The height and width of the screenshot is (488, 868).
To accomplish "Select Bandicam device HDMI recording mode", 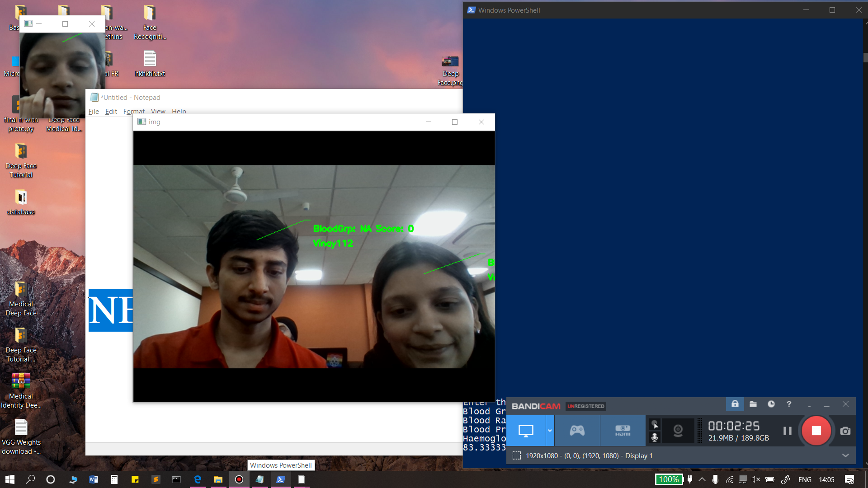I will pyautogui.click(x=622, y=430).
